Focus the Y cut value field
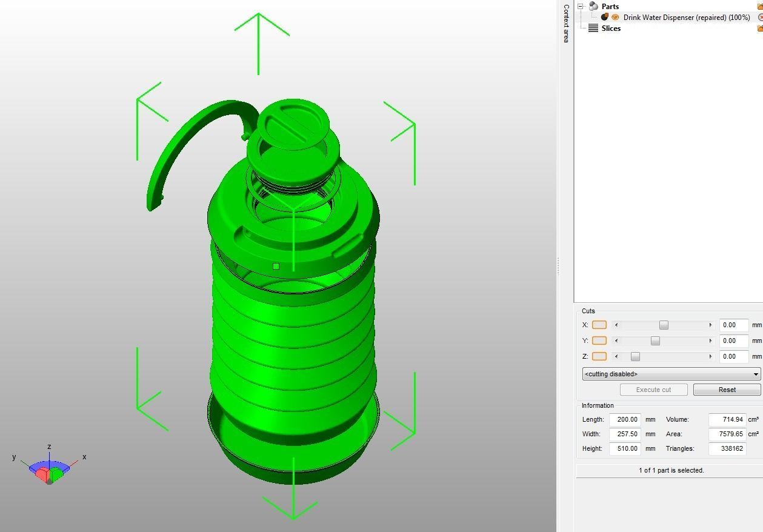This screenshot has height=532, width=763. point(734,341)
